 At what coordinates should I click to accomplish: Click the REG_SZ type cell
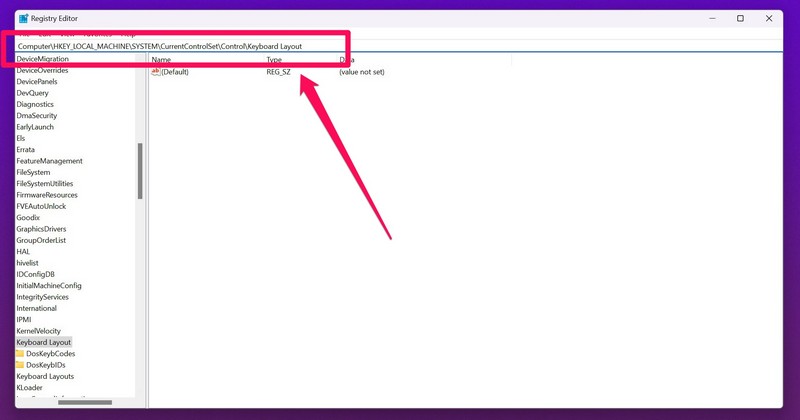pyautogui.click(x=279, y=72)
